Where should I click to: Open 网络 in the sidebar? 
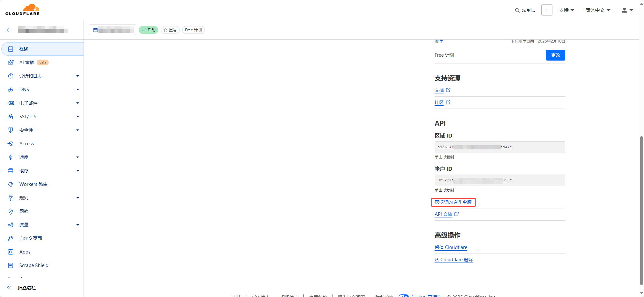coord(43,211)
